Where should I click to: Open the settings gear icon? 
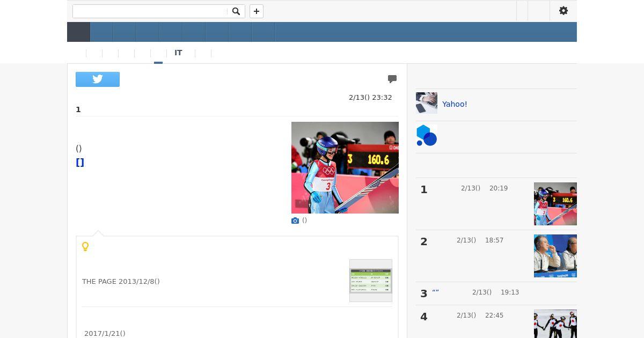tap(563, 11)
